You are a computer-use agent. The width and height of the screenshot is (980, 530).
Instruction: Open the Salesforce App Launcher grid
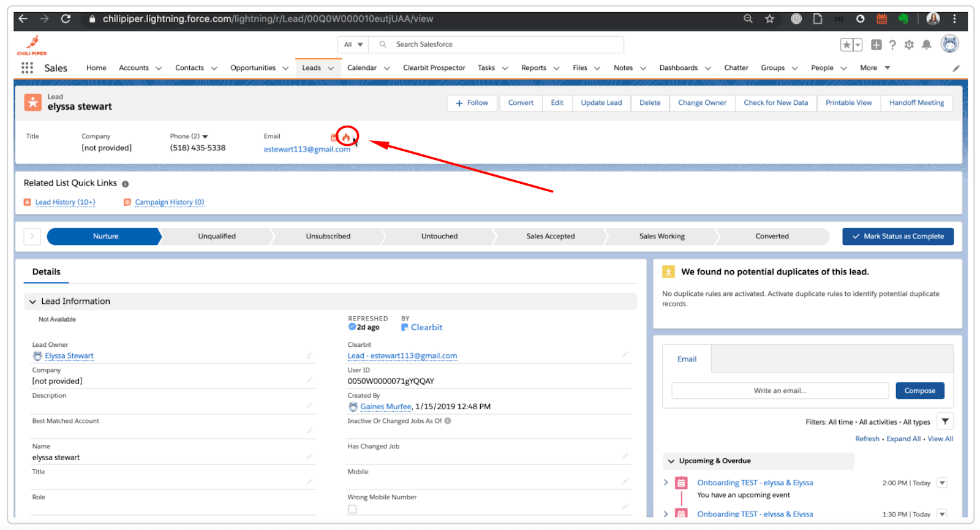click(27, 68)
